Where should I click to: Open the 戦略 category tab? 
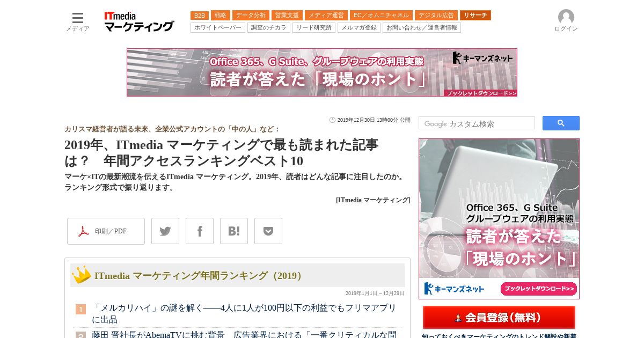coord(221,16)
